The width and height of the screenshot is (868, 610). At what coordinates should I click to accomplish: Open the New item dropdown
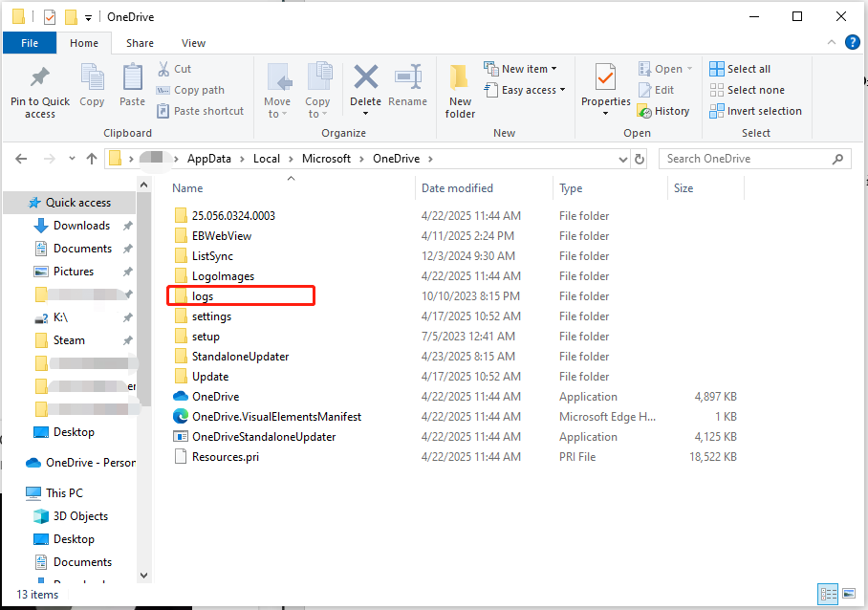pos(520,69)
